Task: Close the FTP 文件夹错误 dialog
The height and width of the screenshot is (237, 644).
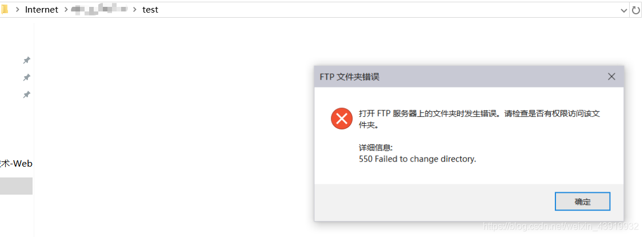Action: point(611,77)
